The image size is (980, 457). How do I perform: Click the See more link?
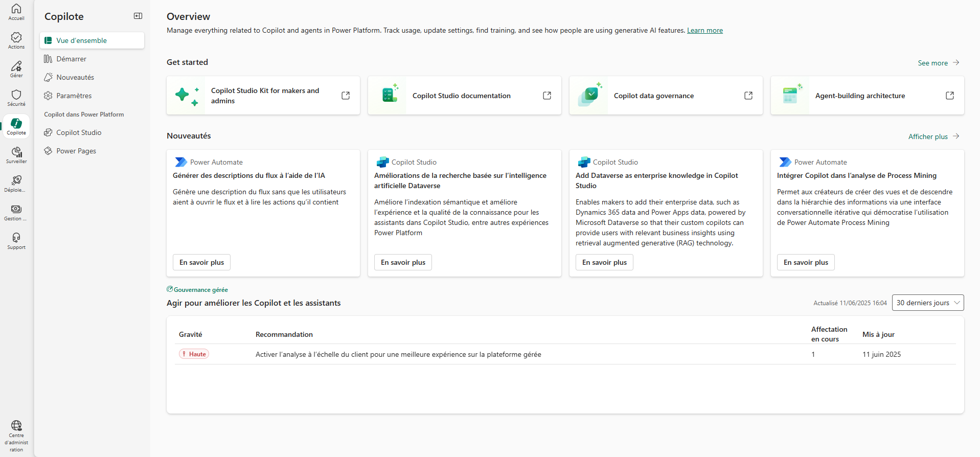(932, 63)
